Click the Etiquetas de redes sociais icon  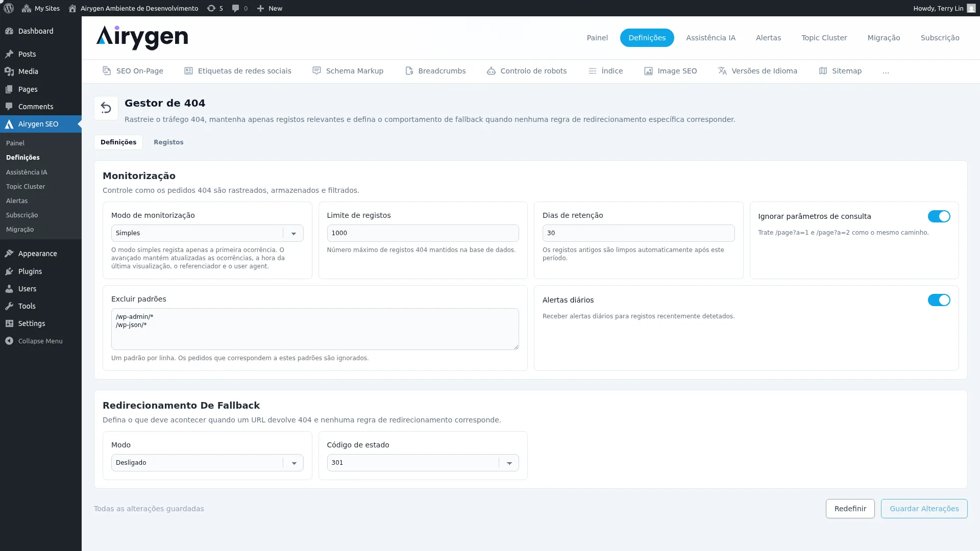188,71
